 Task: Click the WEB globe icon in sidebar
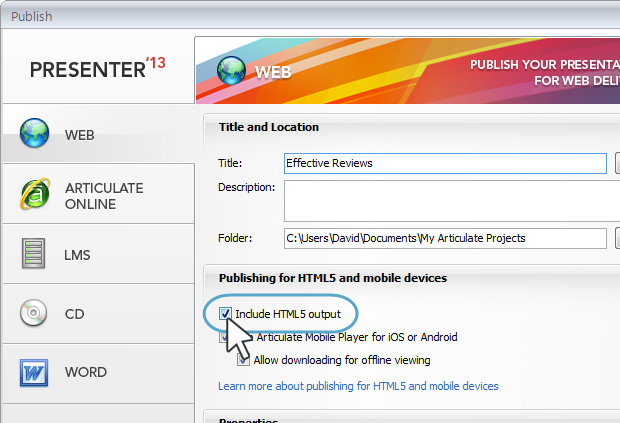[x=34, y=133]
